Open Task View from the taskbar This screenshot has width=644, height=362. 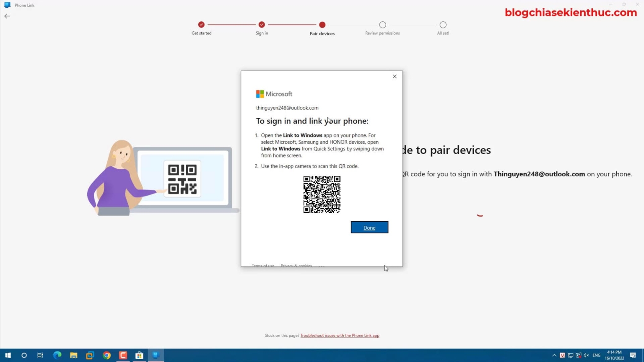tap(40, 355)
